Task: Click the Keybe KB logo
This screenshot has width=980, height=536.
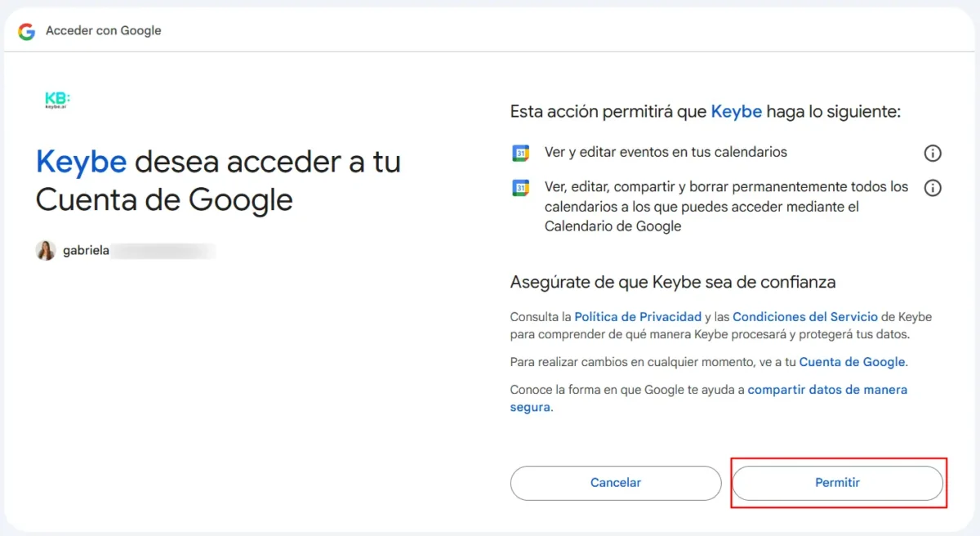Action: (x=57, y=100)
